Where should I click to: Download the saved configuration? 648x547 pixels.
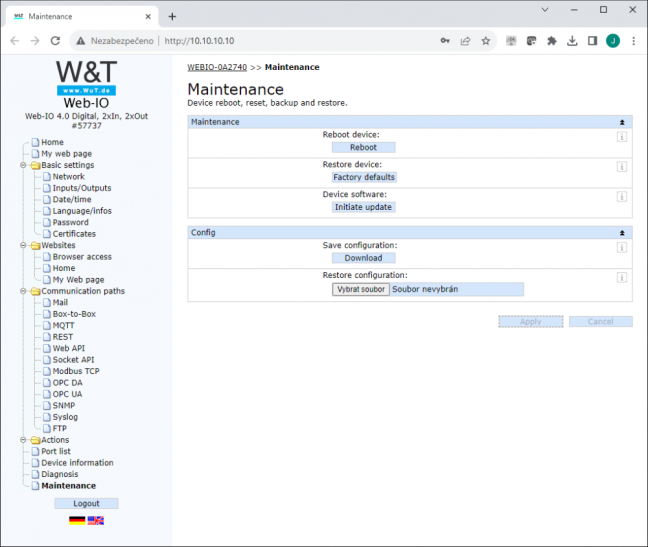[363, 258]
